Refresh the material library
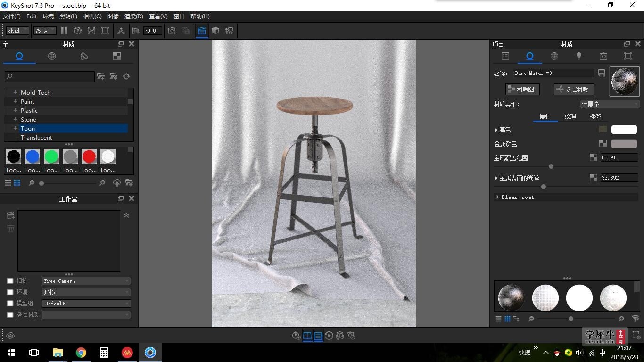 coord(126,76)
